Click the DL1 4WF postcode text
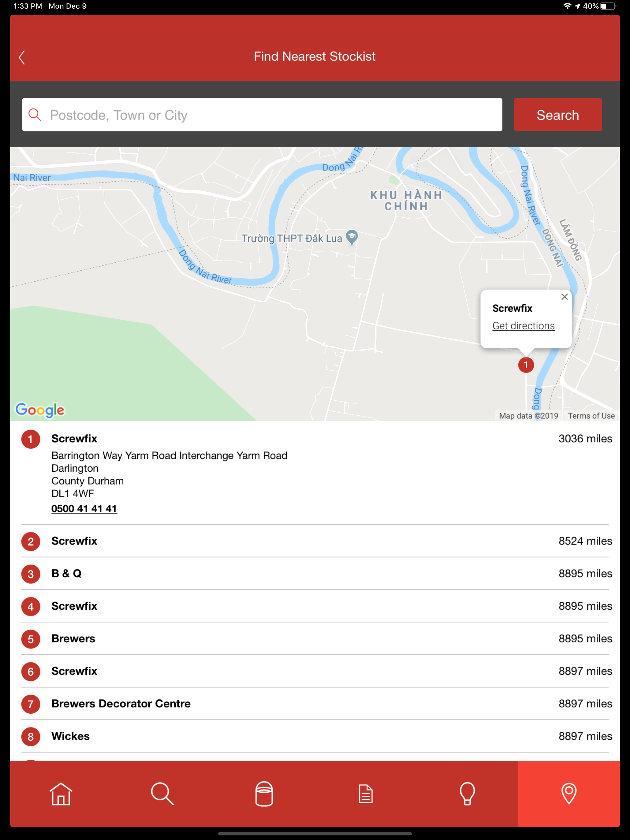The width and height of the screenshot is (630, 840). click(73, 494)
